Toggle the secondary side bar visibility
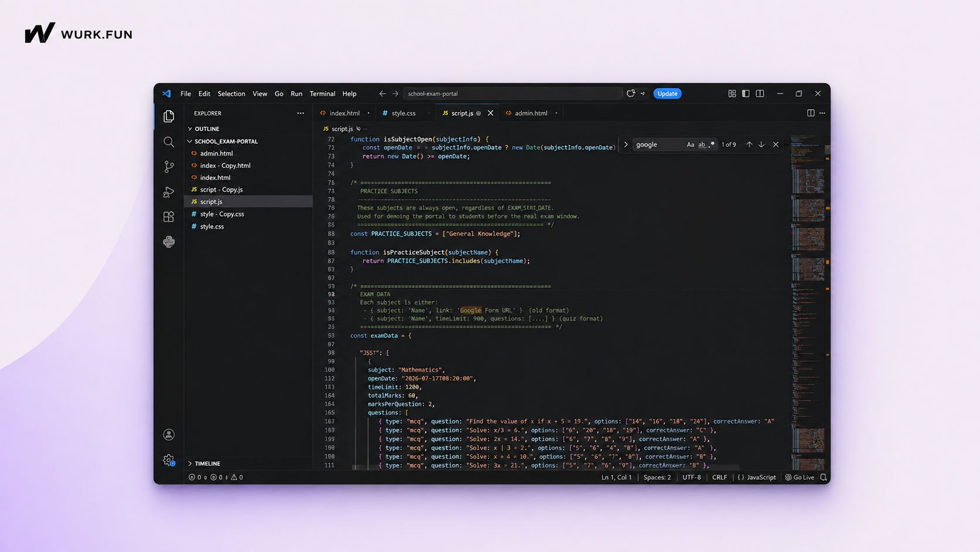The width and height of the screenshot is (980, 552). coord(760,94)
